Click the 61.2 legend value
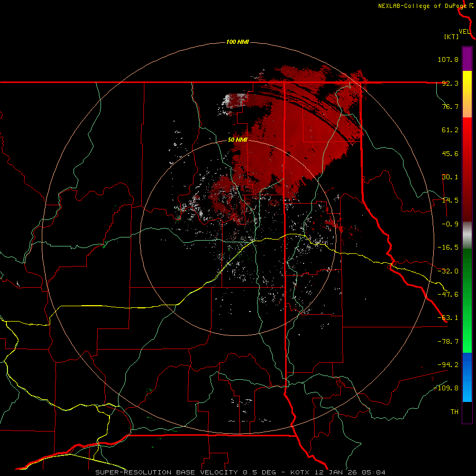The image size is (476, 476). pyautogui.click(x=450, y=130)
